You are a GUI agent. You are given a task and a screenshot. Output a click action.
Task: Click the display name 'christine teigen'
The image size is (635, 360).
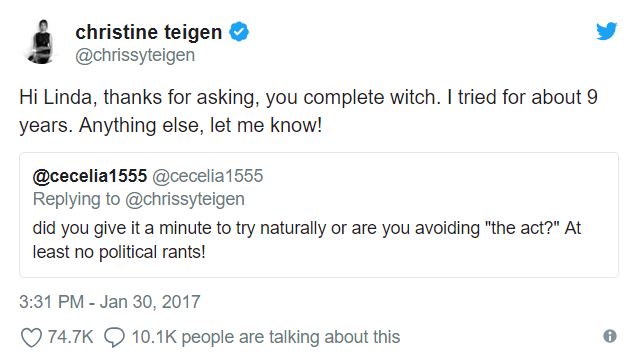point(149,32)
